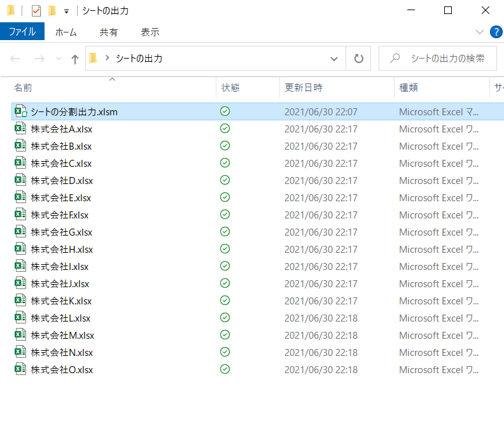Click the modified date of 株式会社H.xlsx
Image resolution: width=504 pixels, height=440 pixels.
321,250
